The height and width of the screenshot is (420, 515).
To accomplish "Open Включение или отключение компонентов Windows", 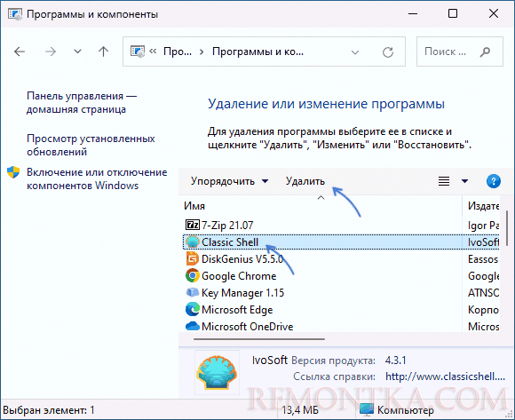I will point(97,178).
